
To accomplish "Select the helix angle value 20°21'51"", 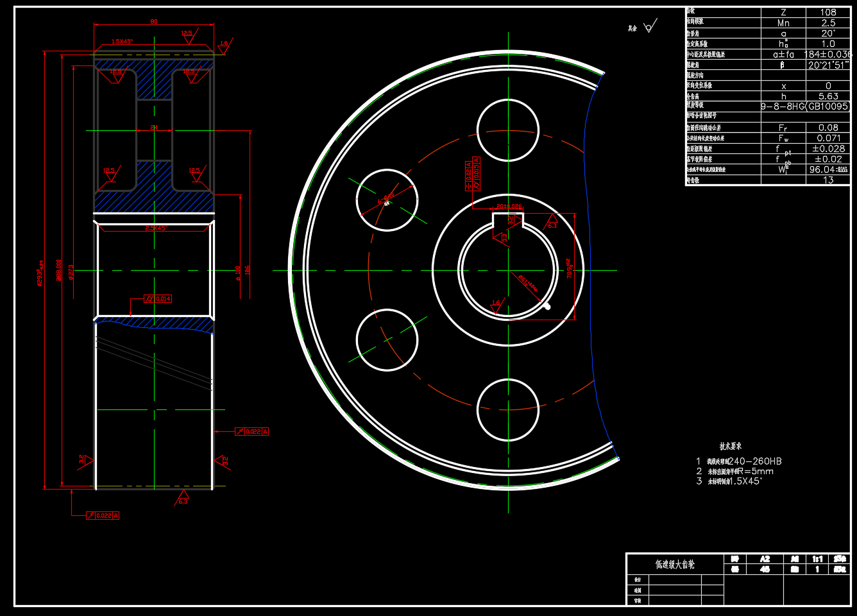I will [x=828, y=65].
